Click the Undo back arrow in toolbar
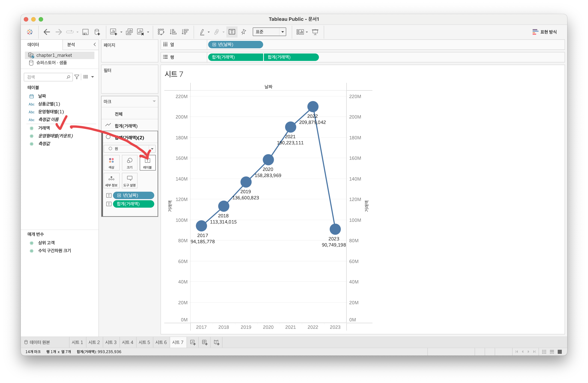This screenshot has height=383, width=588. (x=47, y=32)
